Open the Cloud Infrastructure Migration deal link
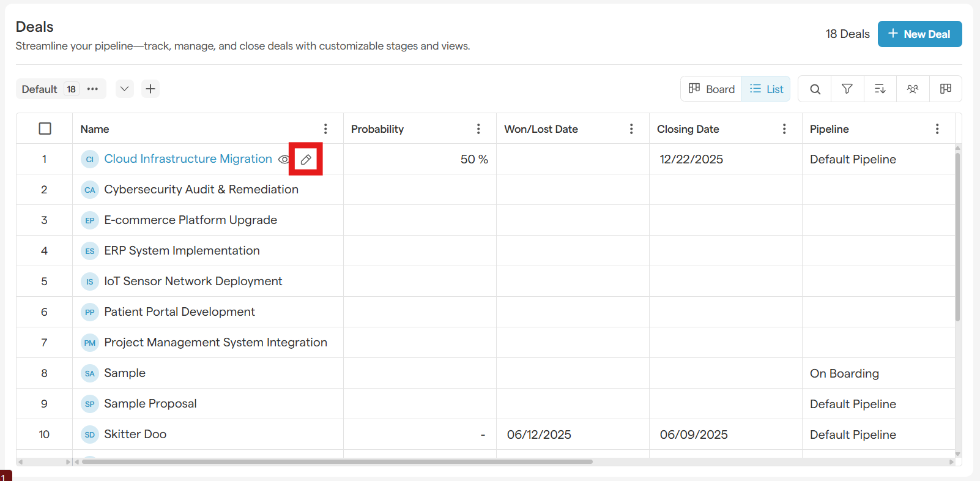This screenshot has height=481, width=980. click(188, 159)
